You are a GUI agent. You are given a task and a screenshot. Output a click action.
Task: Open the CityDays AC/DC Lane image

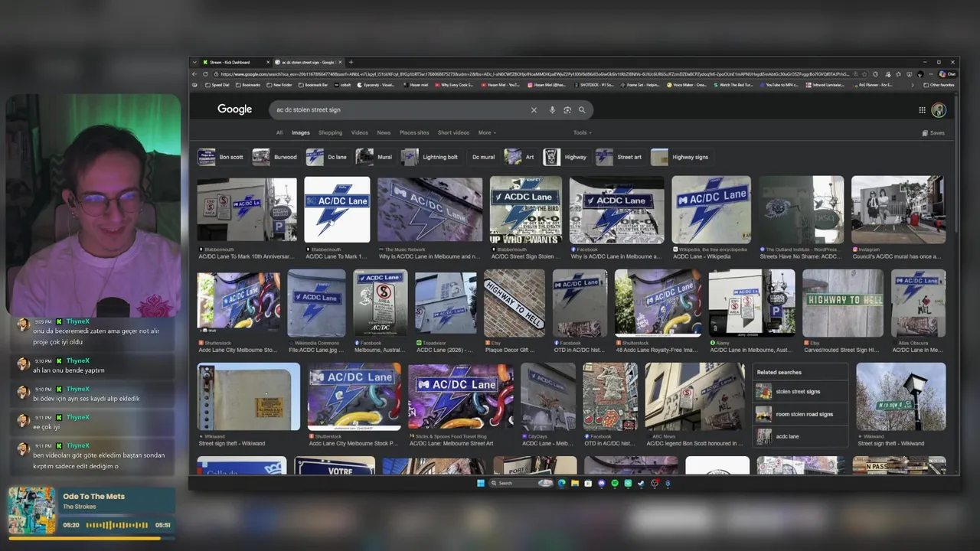[x=548, y=396]
